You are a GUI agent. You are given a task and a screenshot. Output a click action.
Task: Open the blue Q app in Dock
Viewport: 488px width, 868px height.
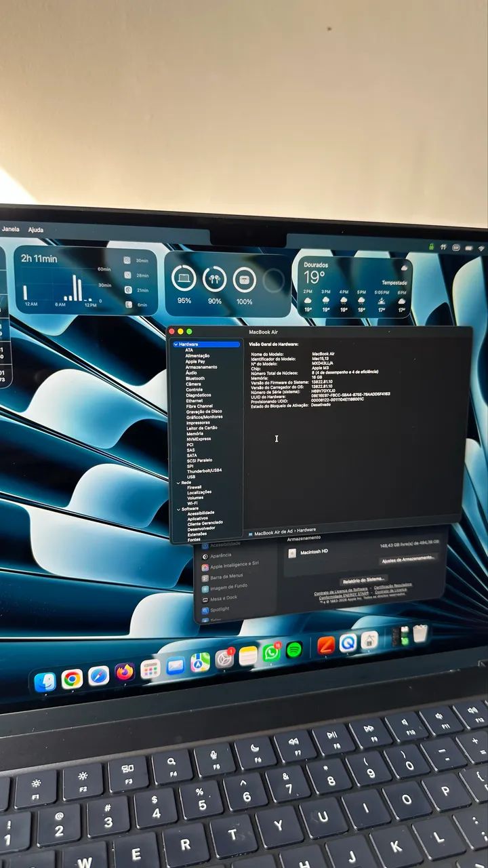tap(348, 642)
